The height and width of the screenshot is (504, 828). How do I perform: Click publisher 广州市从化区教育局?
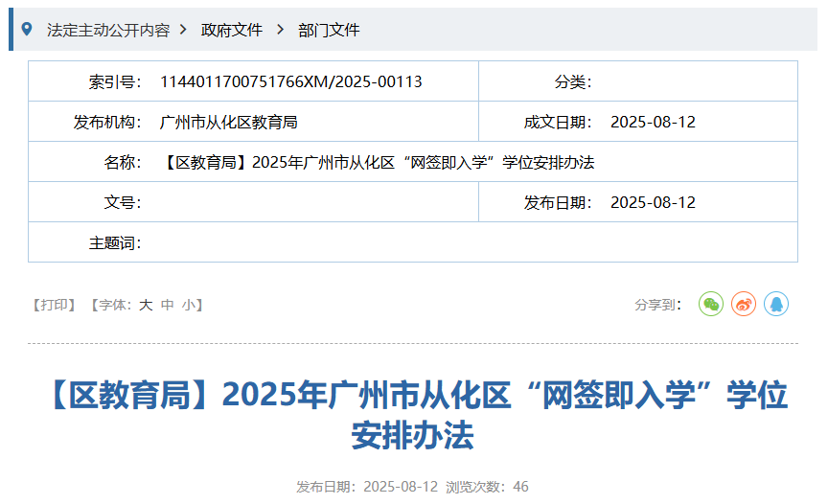229,123
